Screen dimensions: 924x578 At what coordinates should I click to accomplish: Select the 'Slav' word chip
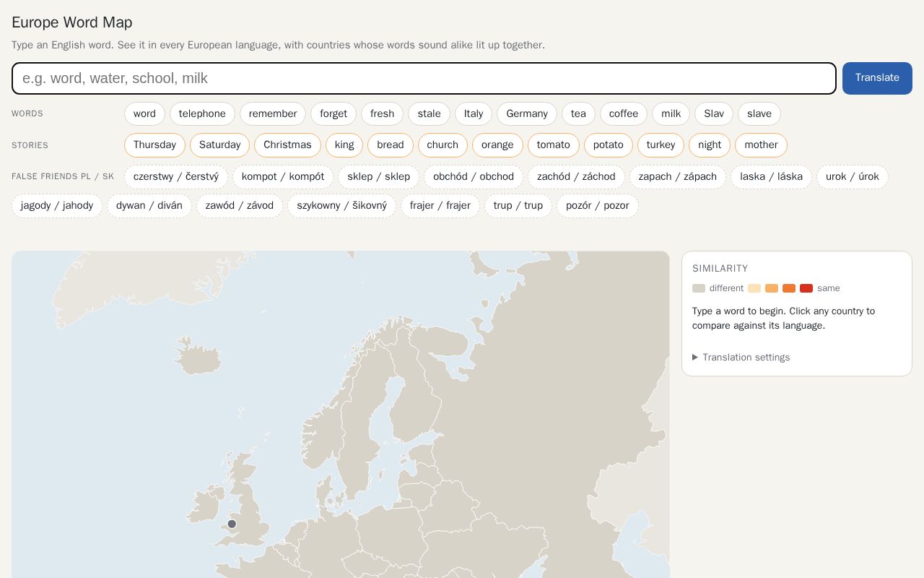coord(714,113)
